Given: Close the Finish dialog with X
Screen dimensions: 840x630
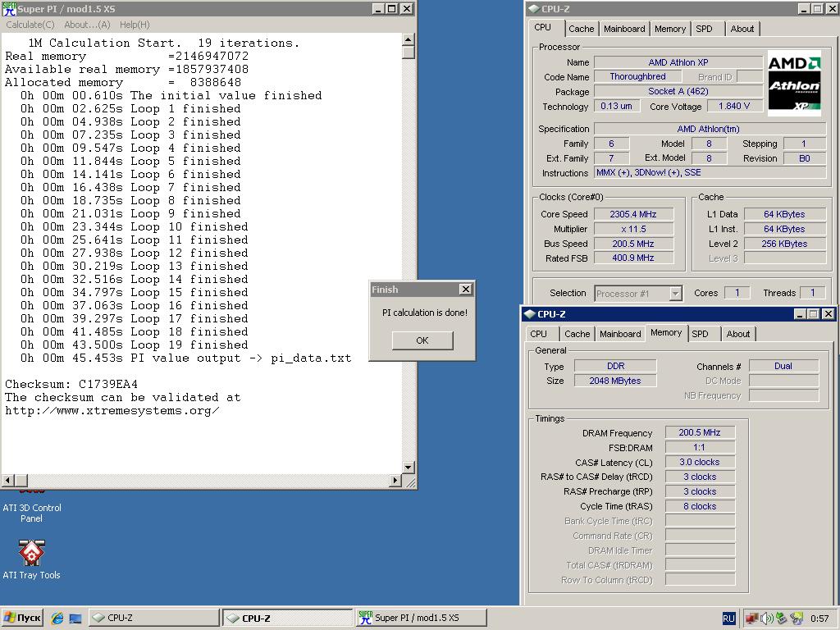Looking at the screenshot, I should click(466, 290).
